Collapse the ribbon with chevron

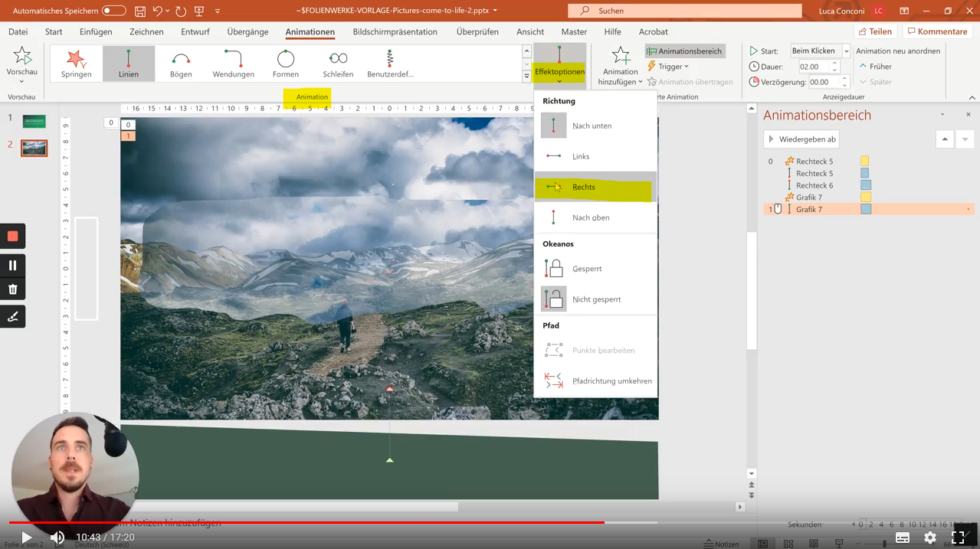pyautogui.click(x=972, y=97)
